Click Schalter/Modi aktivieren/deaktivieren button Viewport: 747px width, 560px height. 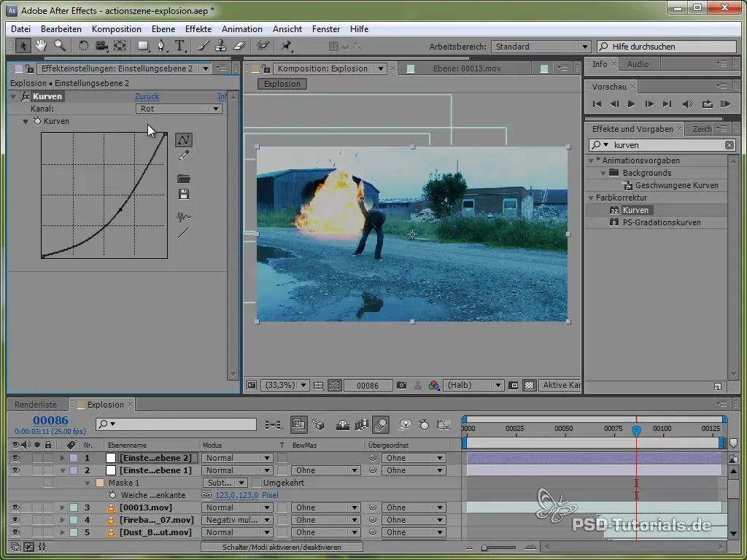coord(282,547)
